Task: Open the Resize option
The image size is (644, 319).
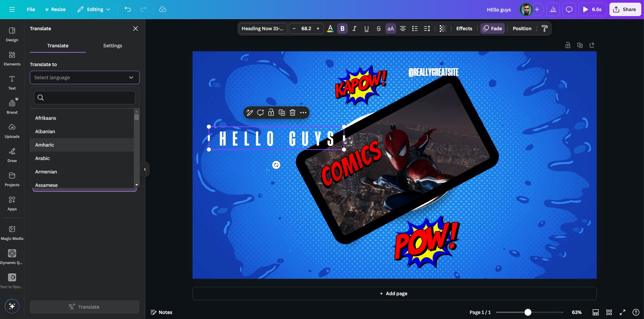Action: [x=55, y=9]
